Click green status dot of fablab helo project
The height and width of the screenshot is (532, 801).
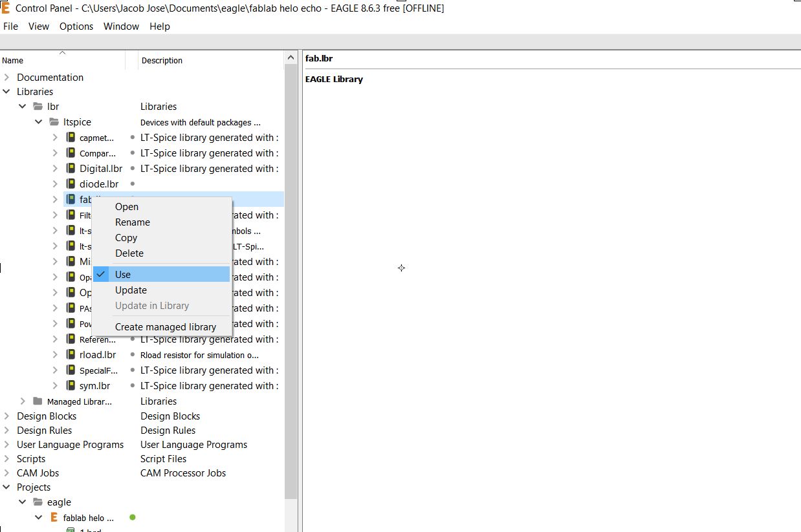(x=133, y=517)
